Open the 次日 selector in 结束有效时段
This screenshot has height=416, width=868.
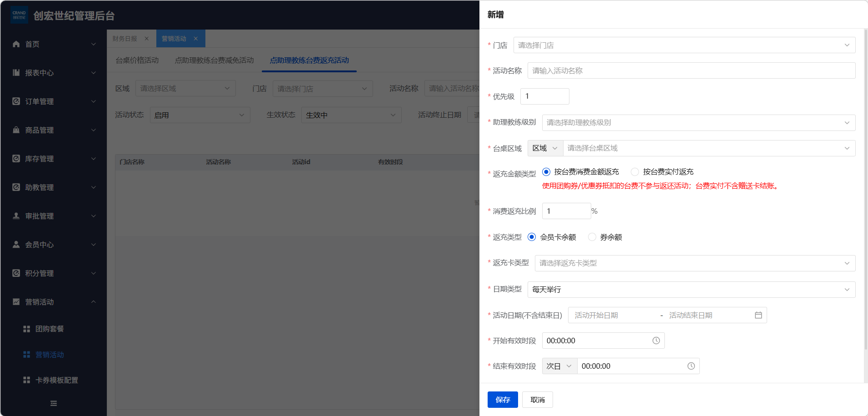click(x=559, y=366)
